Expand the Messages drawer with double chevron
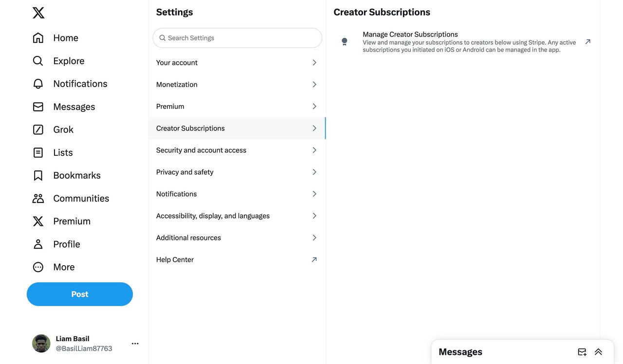The height and width of the screenshot is (364, 623). [598, 352]
